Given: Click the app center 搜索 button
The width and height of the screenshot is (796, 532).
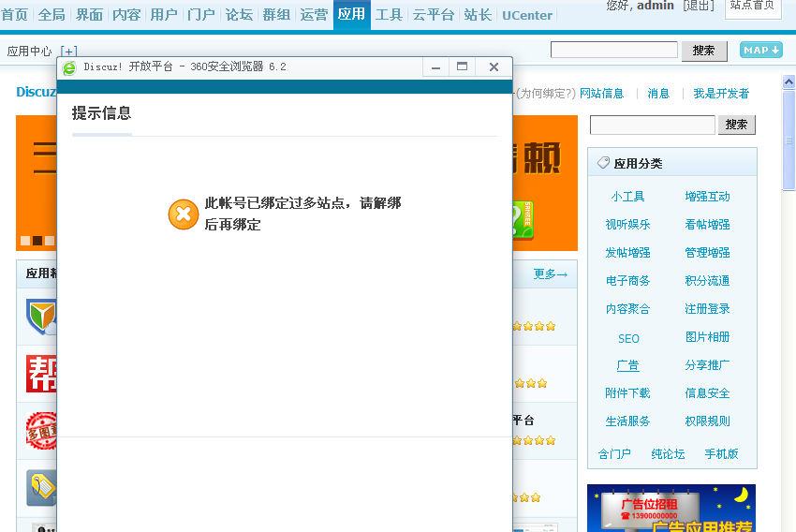Looking at the screenshot, I should point(737,125).
